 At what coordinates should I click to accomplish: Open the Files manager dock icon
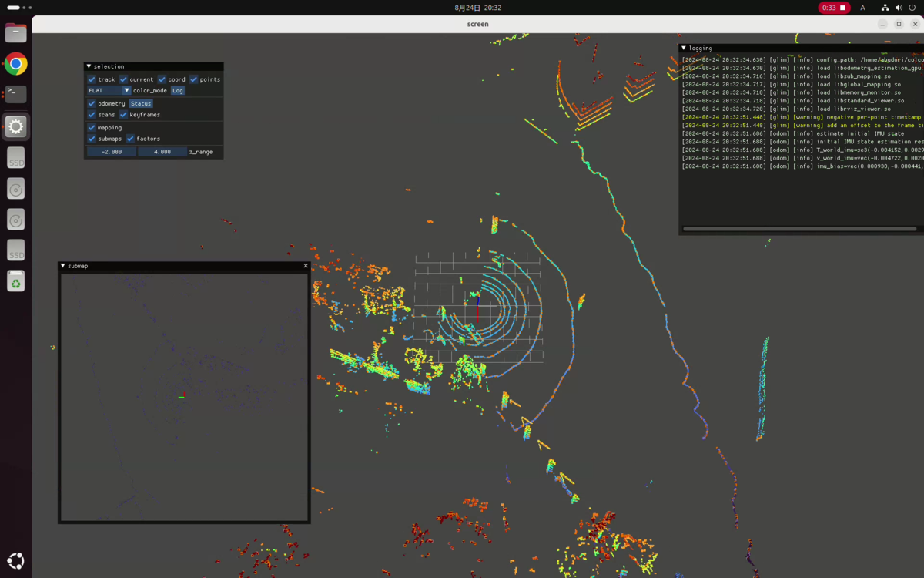[15, 32]
